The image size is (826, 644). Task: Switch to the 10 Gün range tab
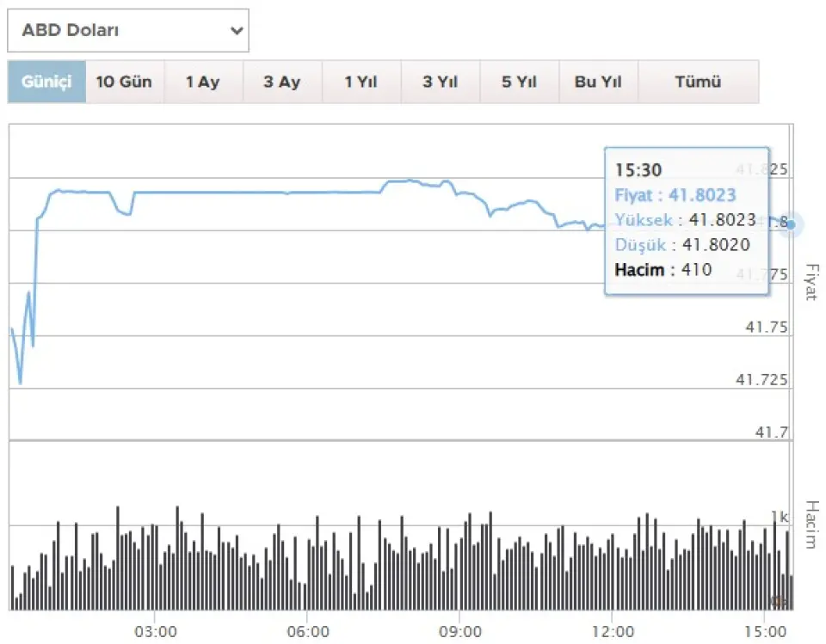click(x=125, y=83)
